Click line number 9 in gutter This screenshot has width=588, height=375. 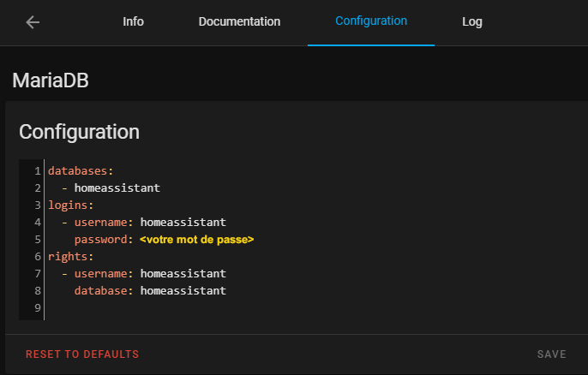38,308
